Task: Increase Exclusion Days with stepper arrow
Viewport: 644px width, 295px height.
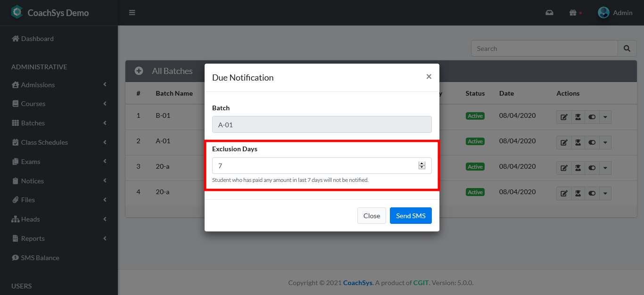Action: coord(422,164)
